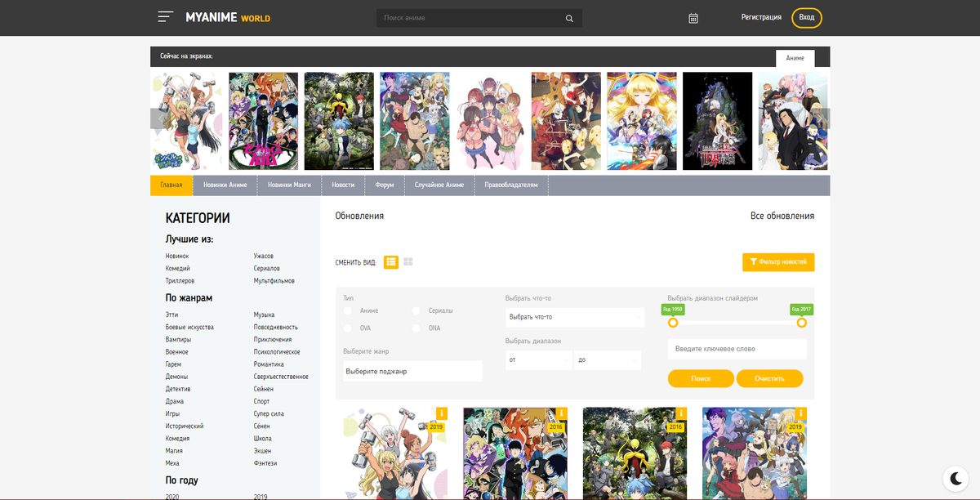Toggle dark mode with the moon icon
The height and width of the screenshot is (500, 980).
coord(955,478)
